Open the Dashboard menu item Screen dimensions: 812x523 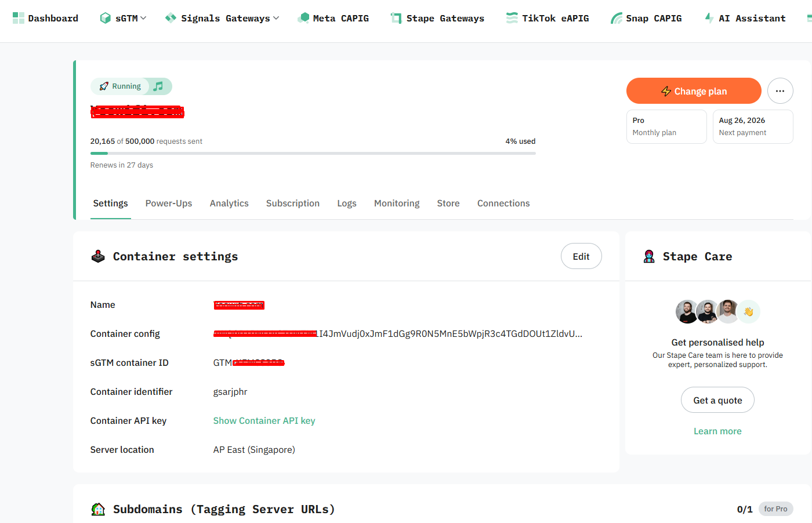[46, 18]
